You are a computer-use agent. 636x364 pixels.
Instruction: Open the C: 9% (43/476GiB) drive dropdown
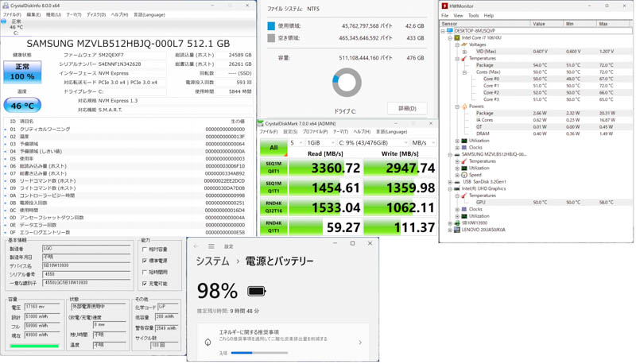tap(373, 143)
